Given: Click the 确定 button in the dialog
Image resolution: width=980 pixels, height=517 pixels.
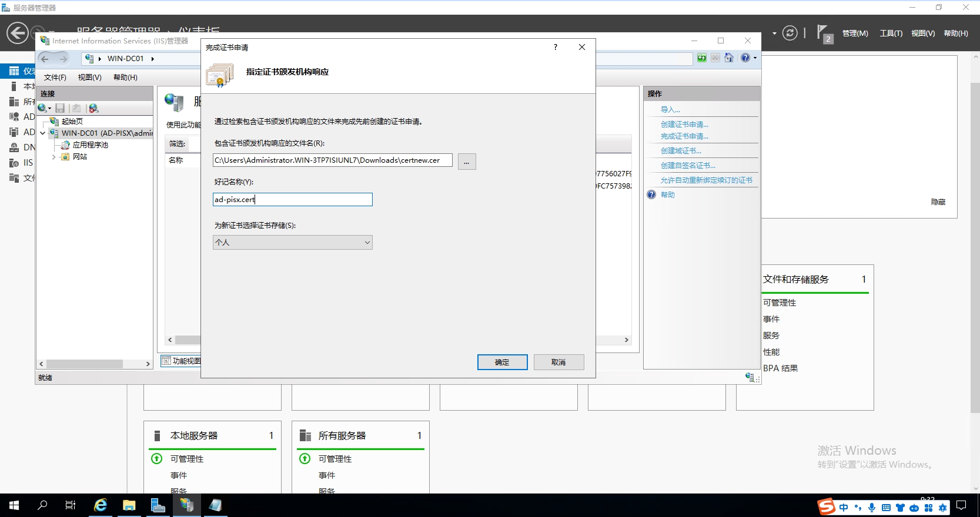Looking at the screenshot, I should coord(502,362).
